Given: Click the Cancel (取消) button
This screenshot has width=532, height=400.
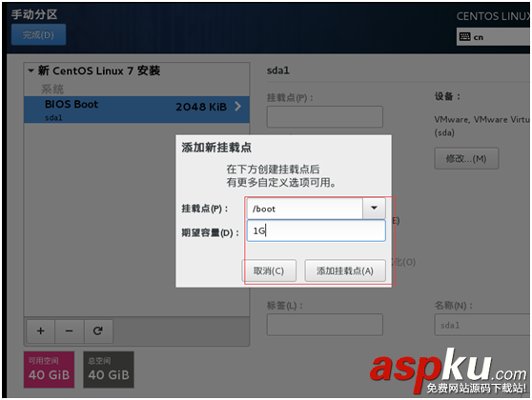Looking at the screenshot, I should [x=269, y=270].
